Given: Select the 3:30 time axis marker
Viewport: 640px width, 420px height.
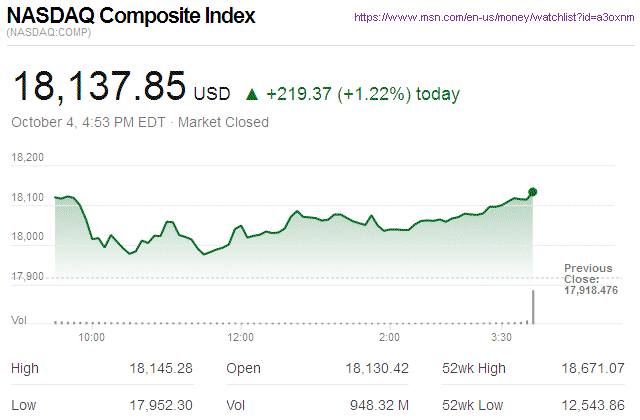Looking at the screenshot, I should [502, 338].
